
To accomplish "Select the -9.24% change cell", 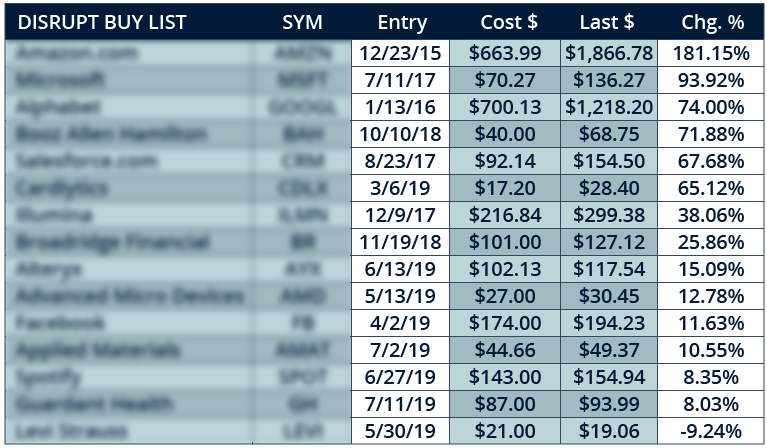I will pyautogui.click(x=711, y=431).
